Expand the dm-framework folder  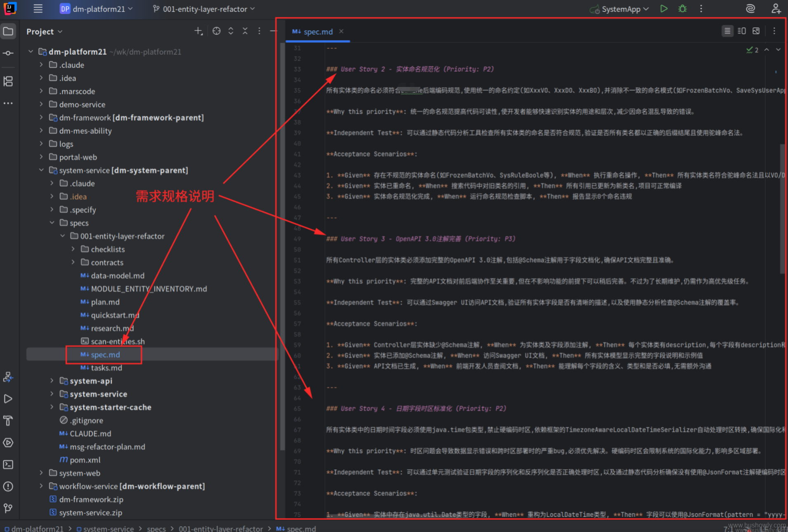point(41,117)
